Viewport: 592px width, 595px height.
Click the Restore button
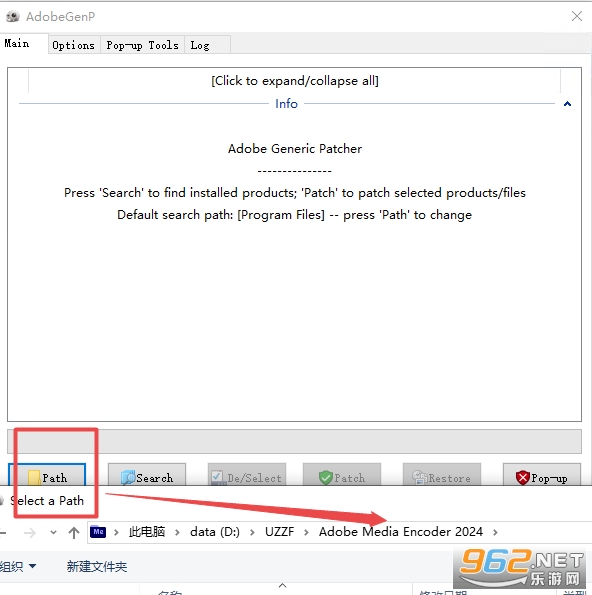442,475
